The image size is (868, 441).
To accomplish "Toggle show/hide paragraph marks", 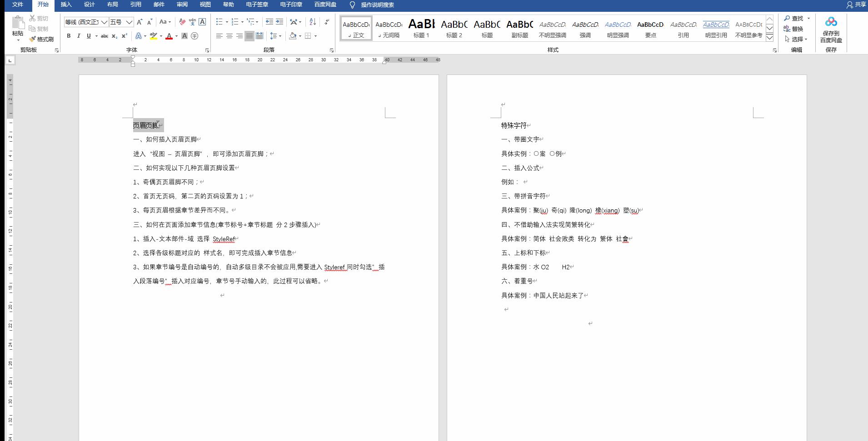I will click(327, 21).
